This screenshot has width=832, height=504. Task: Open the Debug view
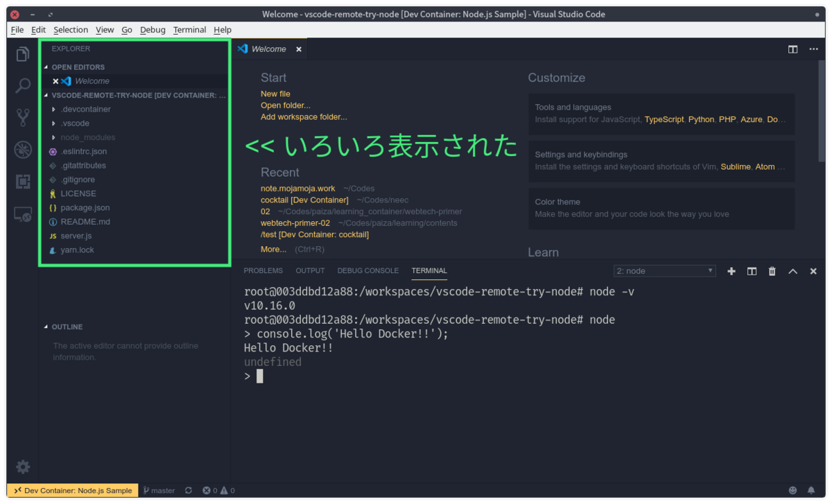21,148
